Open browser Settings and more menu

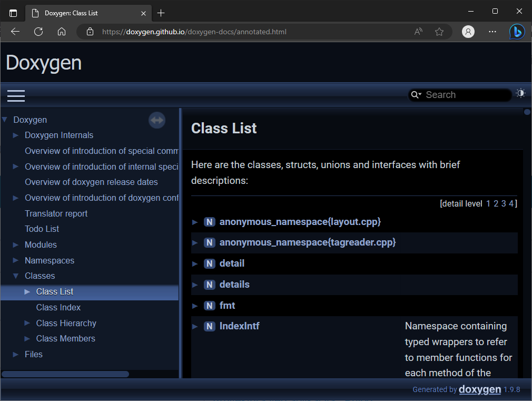pyautogui.click(x=492, y=32)
